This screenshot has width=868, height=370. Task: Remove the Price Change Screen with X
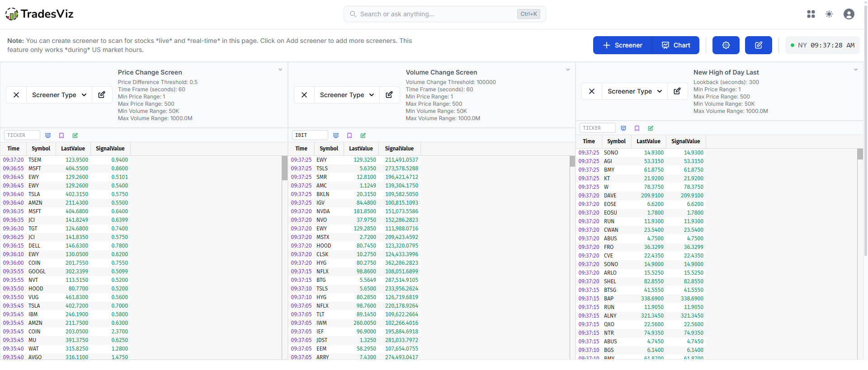pos(16,95)
